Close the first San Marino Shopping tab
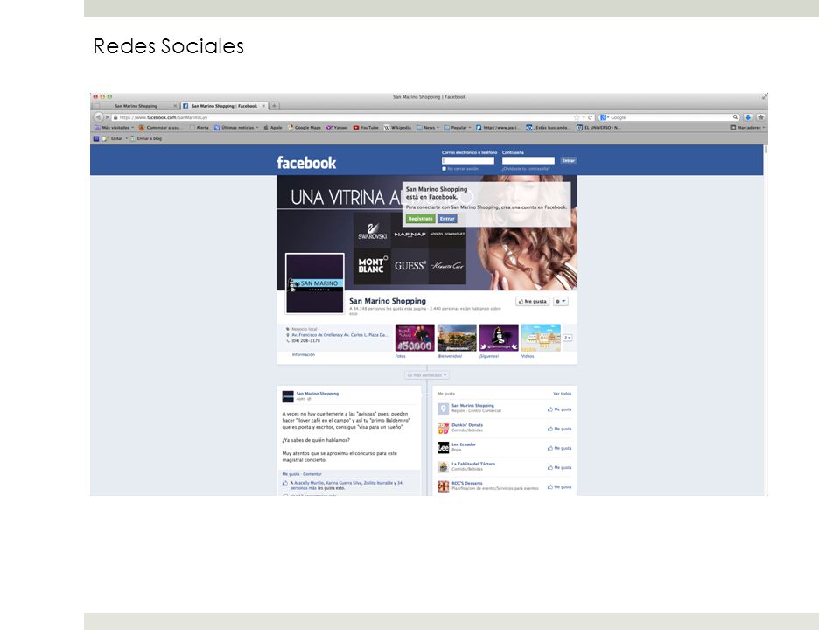The width and height of the screenshot is (840, 630). (x=175, y=106)
